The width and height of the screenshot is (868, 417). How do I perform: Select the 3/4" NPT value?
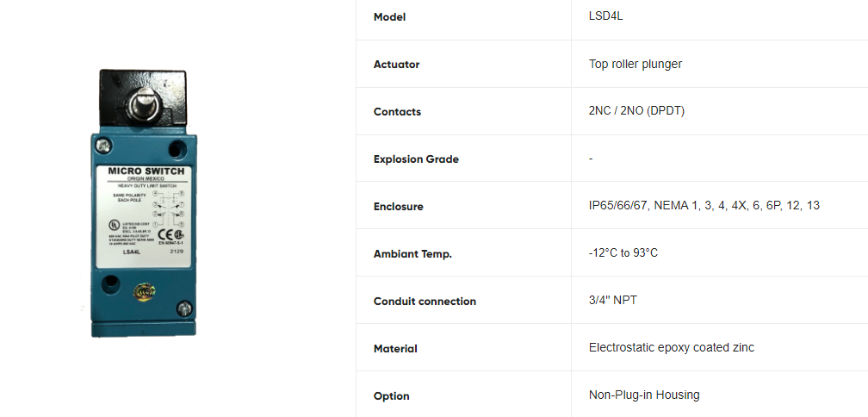613,301
